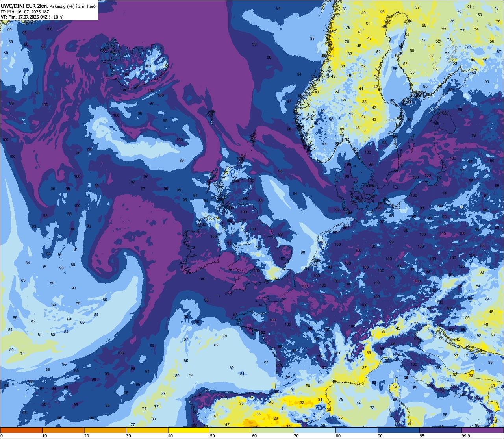Viewport: 504px width, 439px height.
Task: Click the '50' legend scale label
Action: point(212,436)
